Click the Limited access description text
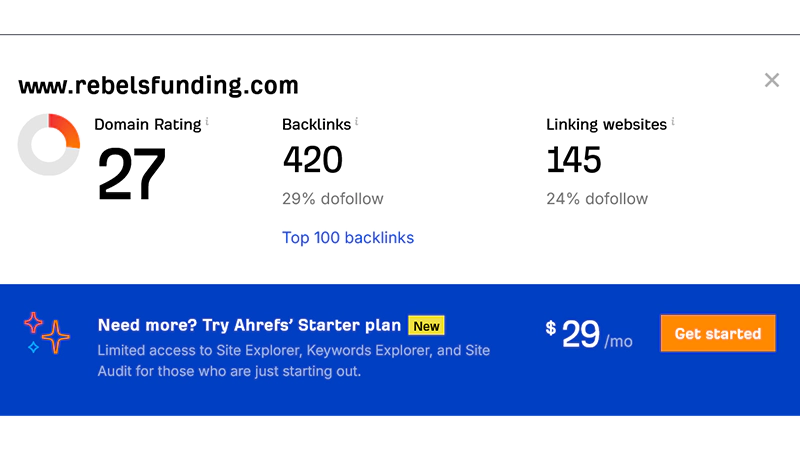This screenshot has width=800, height=450. point(294,361)
